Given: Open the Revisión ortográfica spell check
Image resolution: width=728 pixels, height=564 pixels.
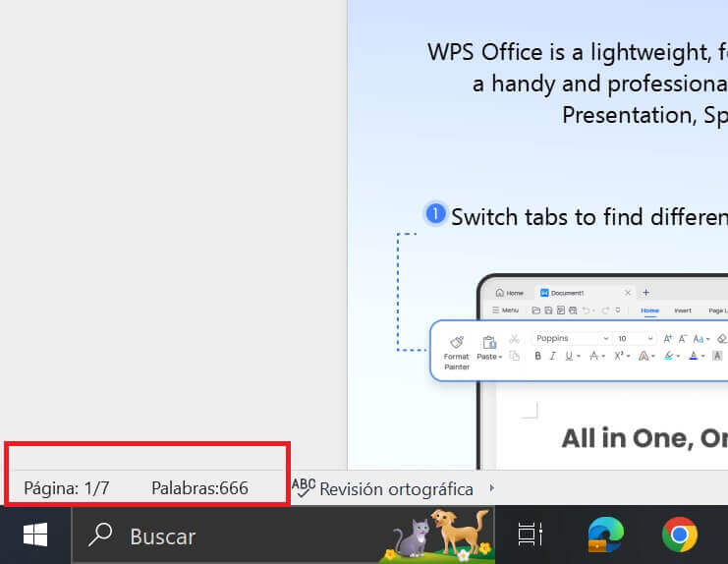Looking at the screenshot, I should pos(382,488).
